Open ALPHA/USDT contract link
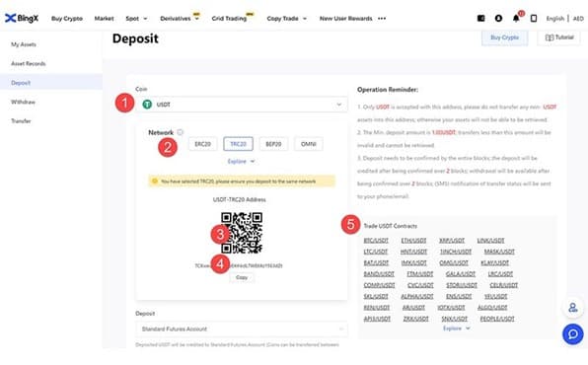Viewport: 588px width, 365px height. point(417,296)
